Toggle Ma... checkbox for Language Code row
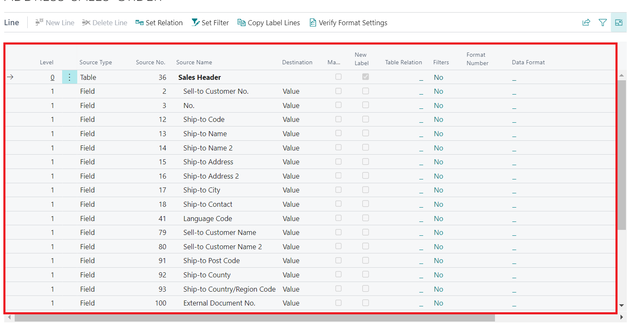This screenshot has width=644, height=332. (x=338, y=218)
